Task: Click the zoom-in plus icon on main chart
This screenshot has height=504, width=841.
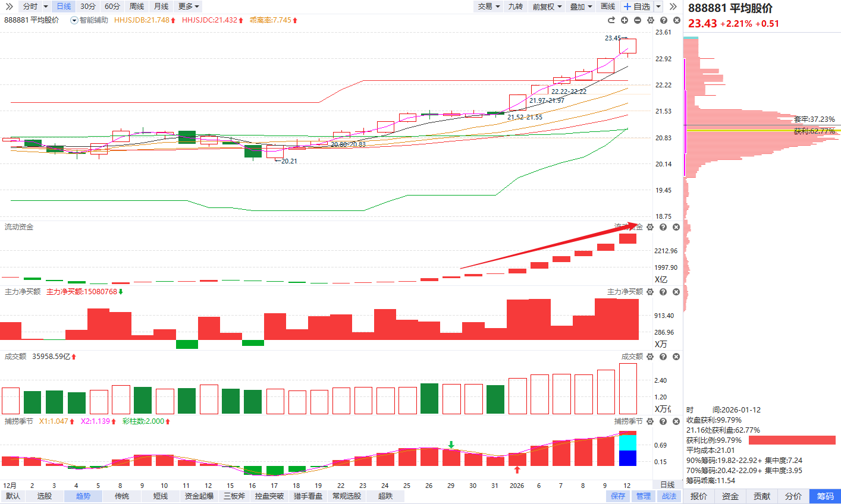Action: point(625,20)
